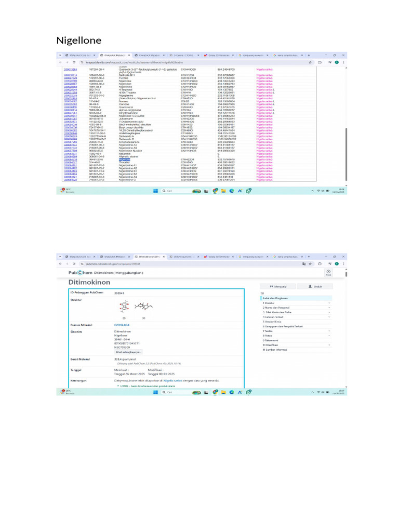Open the C20H24O4 molecular formula link
399x532 pixels.
click(122, 325)
